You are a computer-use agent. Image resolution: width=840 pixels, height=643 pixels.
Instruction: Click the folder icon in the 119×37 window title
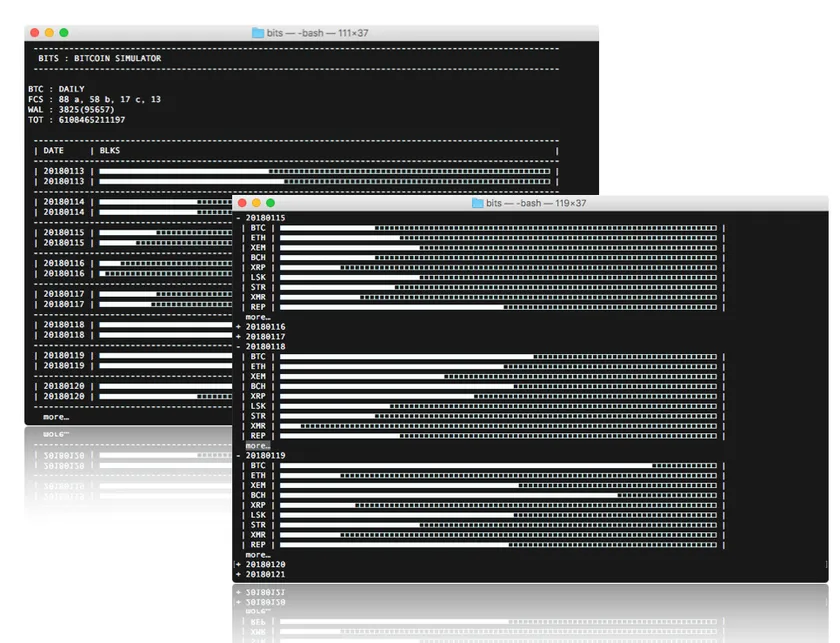point(477,203)
